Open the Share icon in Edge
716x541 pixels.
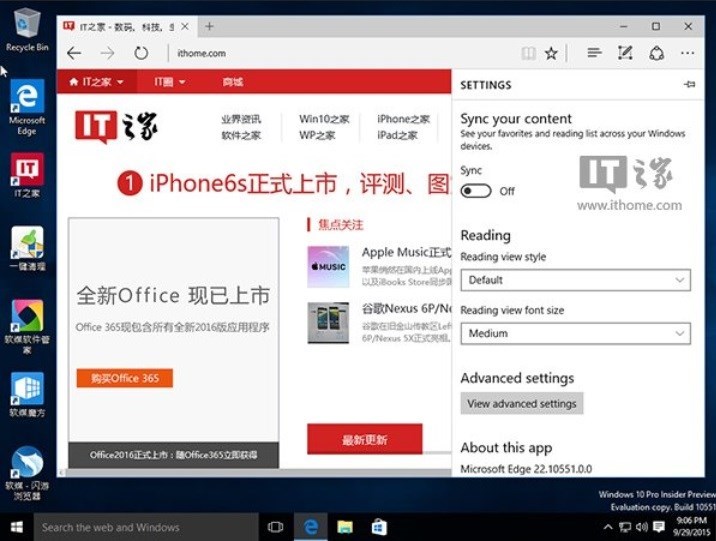pos(657,53)
